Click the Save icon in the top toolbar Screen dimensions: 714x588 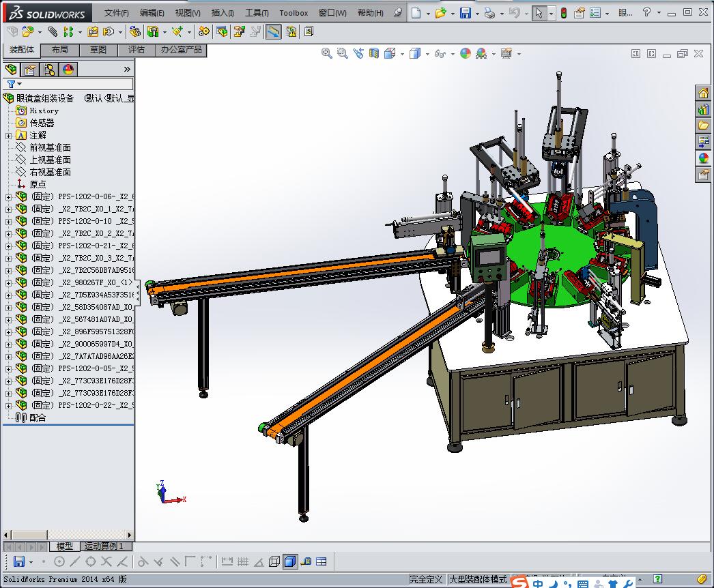click(x=465, y=13)
